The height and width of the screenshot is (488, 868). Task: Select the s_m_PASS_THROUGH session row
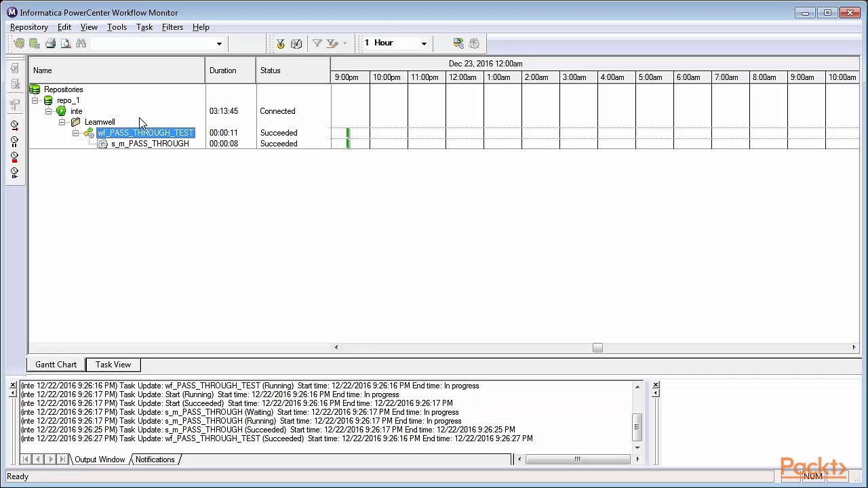point(150,144)
